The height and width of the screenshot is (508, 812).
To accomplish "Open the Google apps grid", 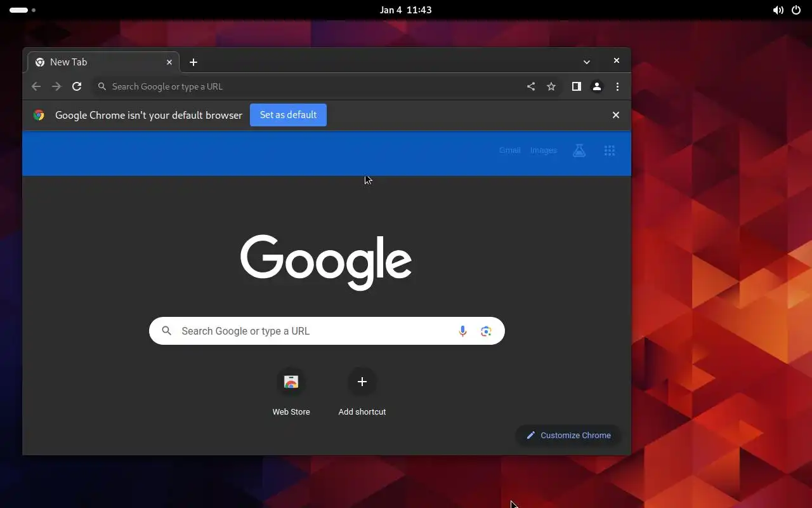I will click(610, 150).
